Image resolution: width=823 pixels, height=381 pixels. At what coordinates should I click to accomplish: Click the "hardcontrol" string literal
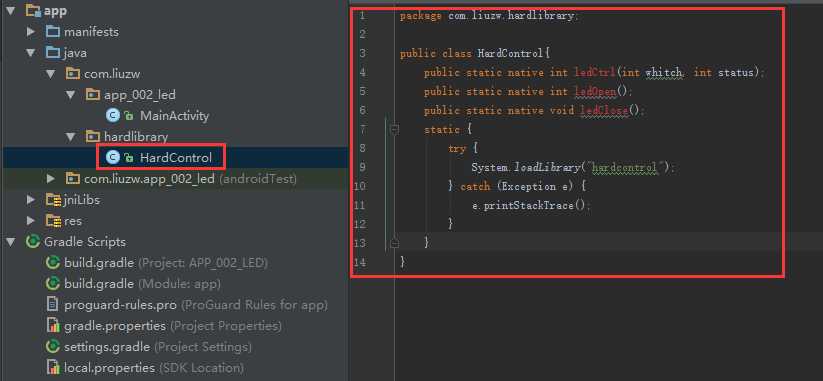point(625,167)
